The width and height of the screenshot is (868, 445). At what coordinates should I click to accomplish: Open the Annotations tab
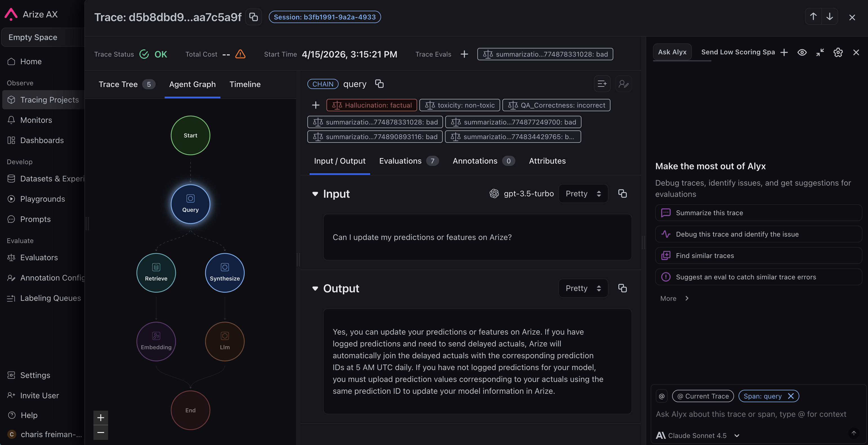point(484,161)
